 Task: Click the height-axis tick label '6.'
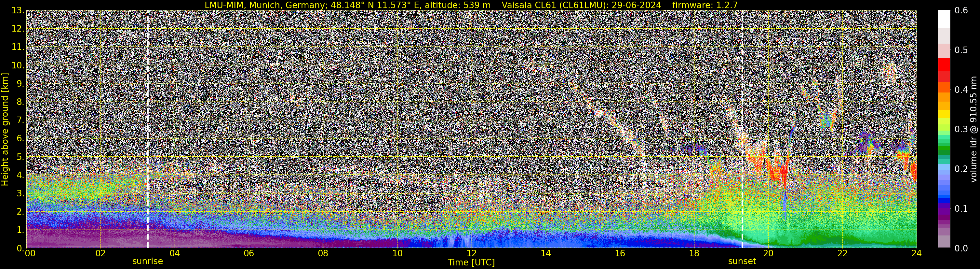click(20, 139)
